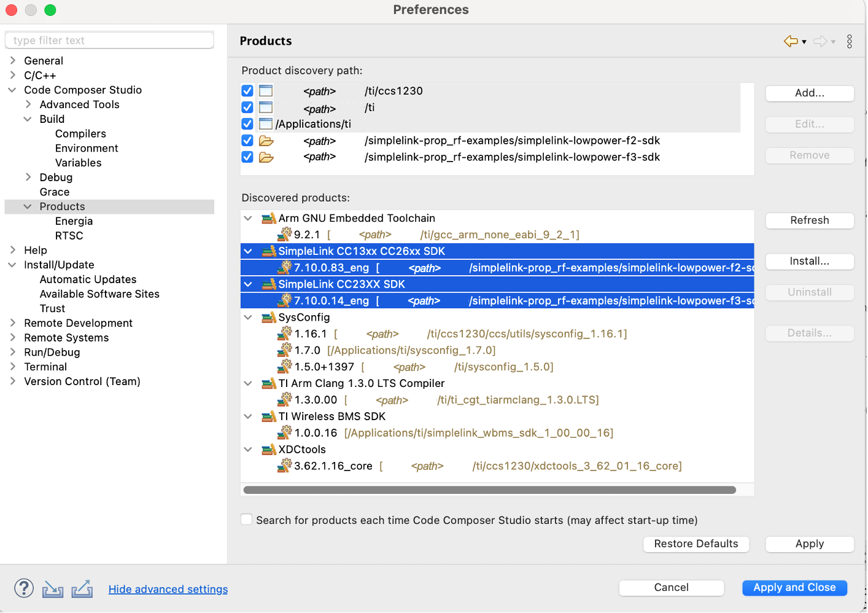The image size is (868, 613).
Task: Click the forward navigation arrow icon
Action: (x=820, y=41)
